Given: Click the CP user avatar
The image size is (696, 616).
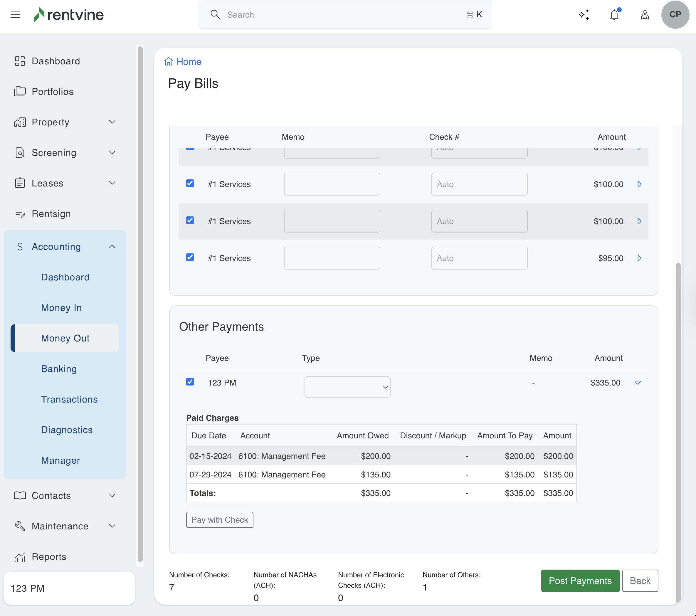Looking at the screenshot, I should (675, 15).
